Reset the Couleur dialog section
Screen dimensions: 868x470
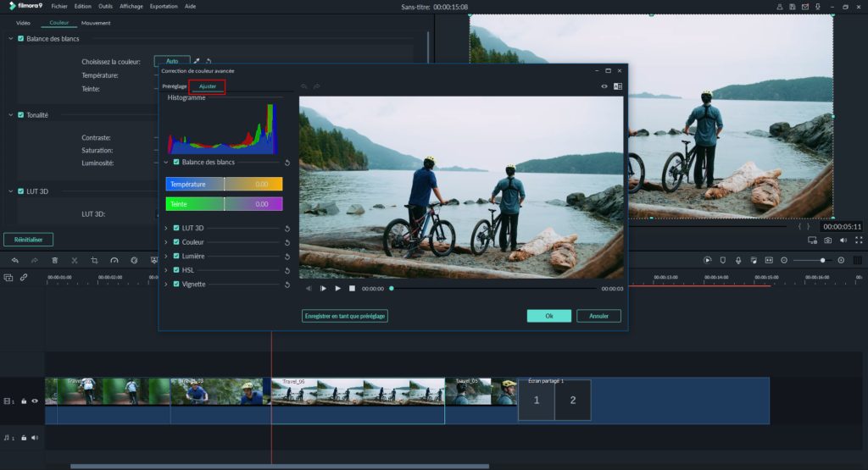pos(287,243)
